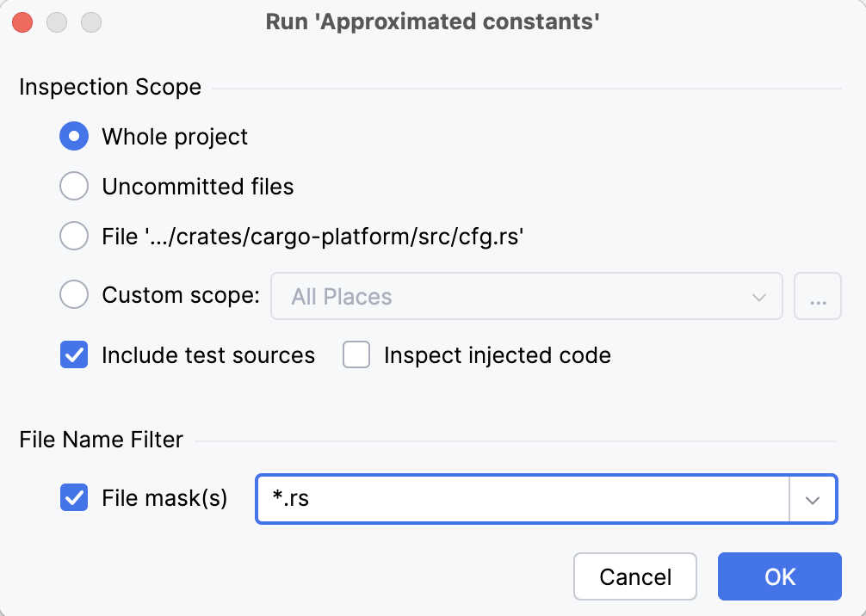Click the gray zoom traffic light
866x616 pixels.
(x=90, y=22)
